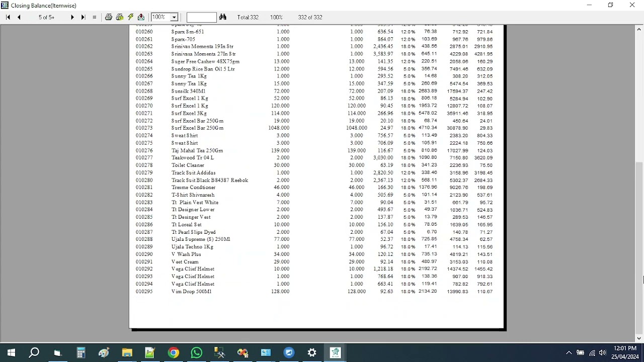
Task: Select 'Tt Pearl Slips Dyed' item
Action: (193, 232)
